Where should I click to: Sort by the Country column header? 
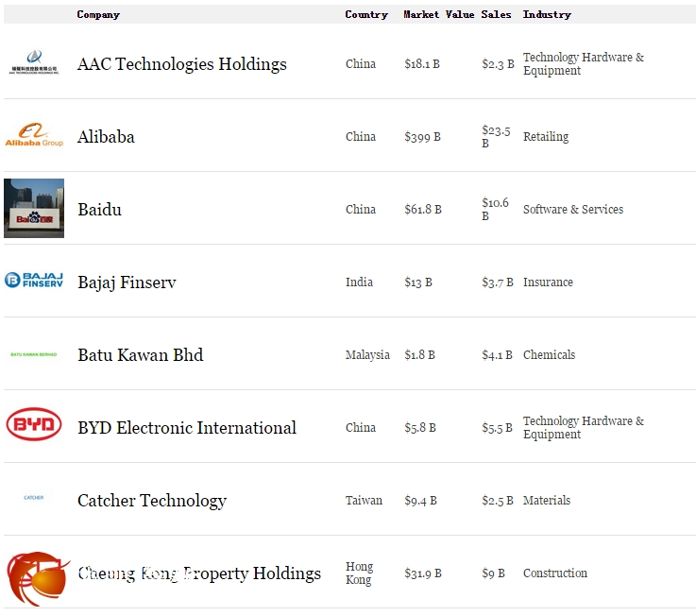click(366, 14)
